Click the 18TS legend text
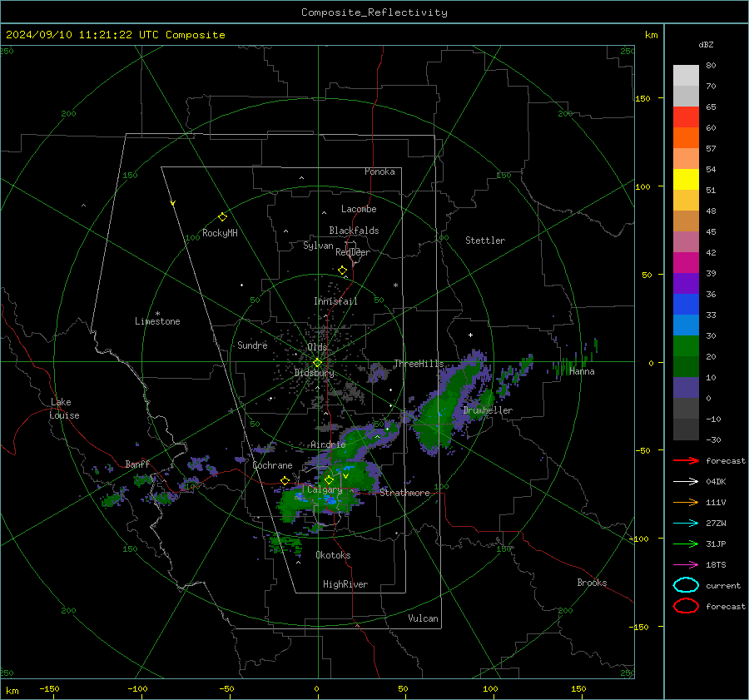 coord(716,565)
